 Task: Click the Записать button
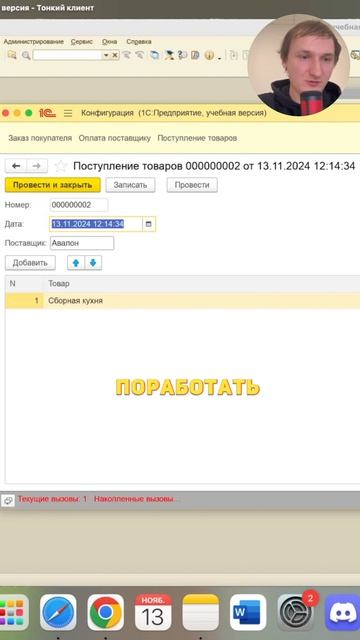pyautogui.click(x=130, y=185)
